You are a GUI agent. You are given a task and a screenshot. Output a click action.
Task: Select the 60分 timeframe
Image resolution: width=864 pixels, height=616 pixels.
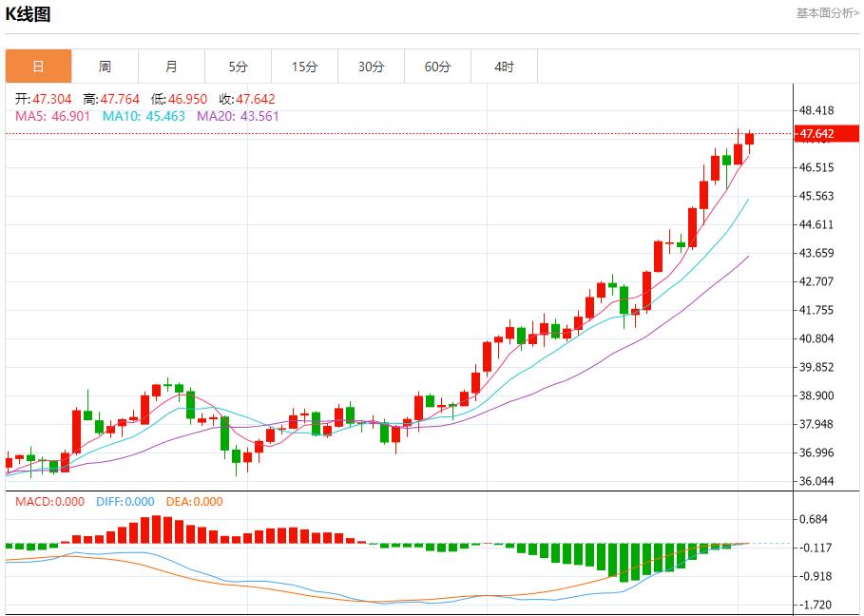point(437,66)
